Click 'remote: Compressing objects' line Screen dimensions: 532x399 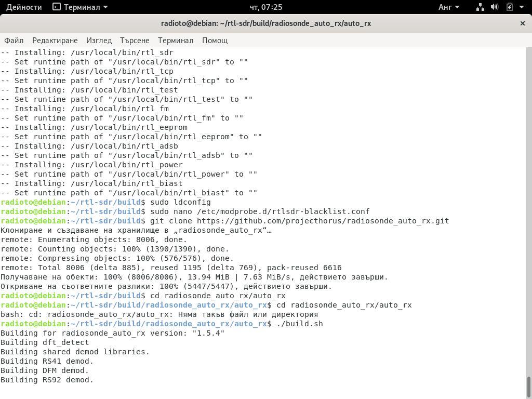point(117,258)
